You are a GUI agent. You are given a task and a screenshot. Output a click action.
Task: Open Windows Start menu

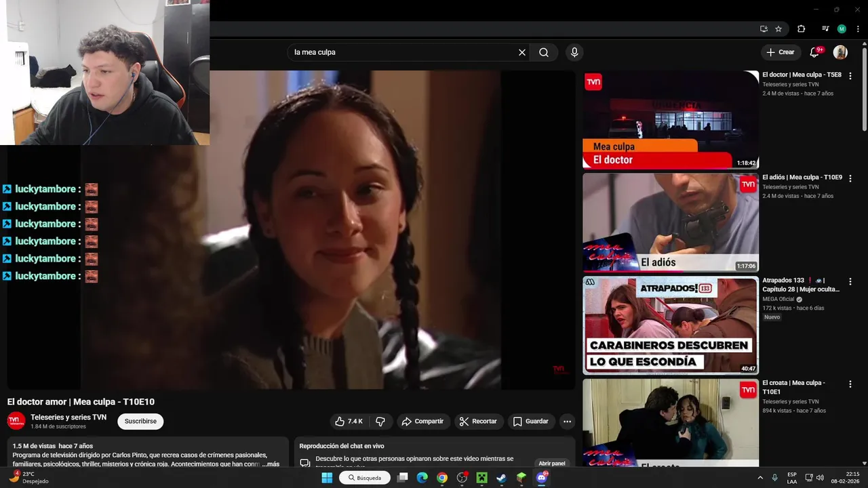coord(326,478)
